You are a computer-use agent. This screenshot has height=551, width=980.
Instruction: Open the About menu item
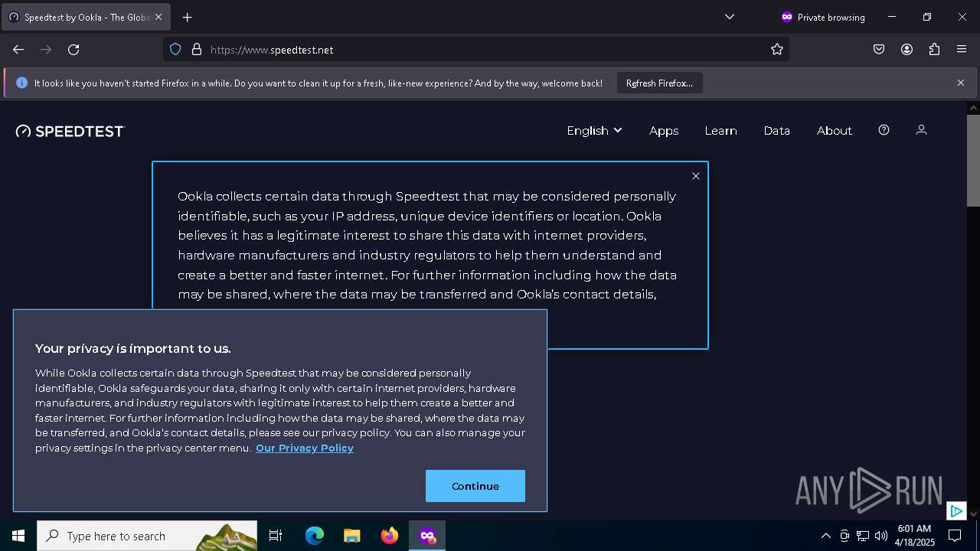[834, 131]
